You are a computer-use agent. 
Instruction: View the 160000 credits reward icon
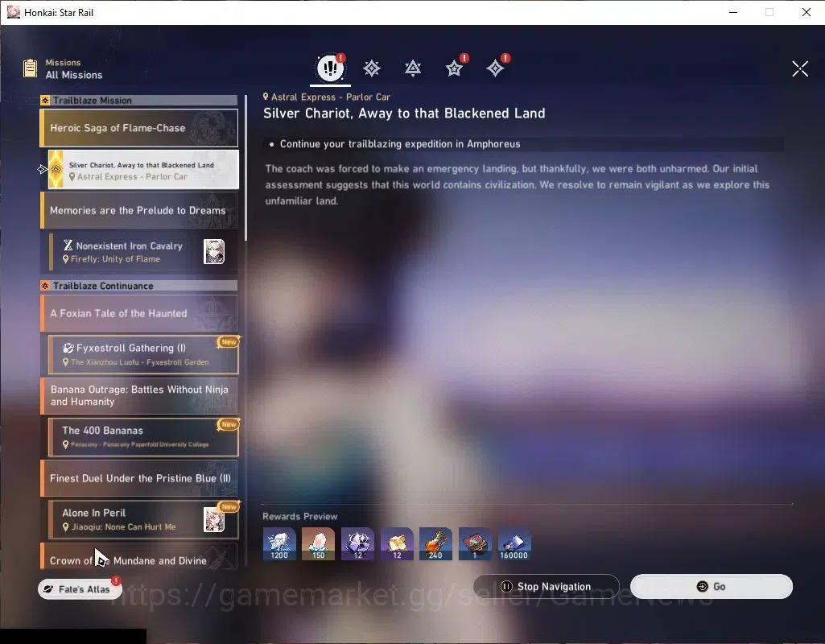click(514, 544)
